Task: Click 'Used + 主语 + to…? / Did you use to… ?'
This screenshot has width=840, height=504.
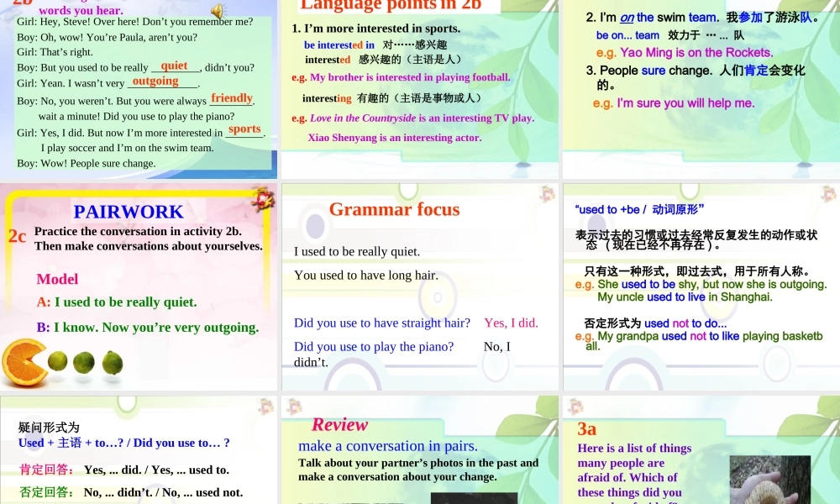Action: 123,443
